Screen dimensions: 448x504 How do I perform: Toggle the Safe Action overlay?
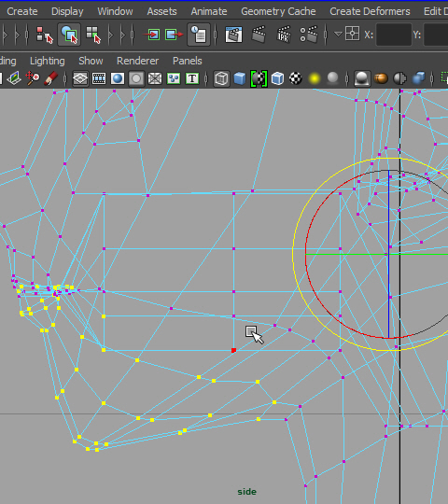click(174, 78)
